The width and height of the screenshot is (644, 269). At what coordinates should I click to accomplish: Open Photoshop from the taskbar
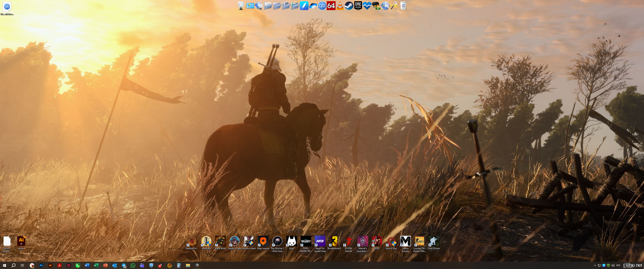pyautogui.click(x=41, y=266)
